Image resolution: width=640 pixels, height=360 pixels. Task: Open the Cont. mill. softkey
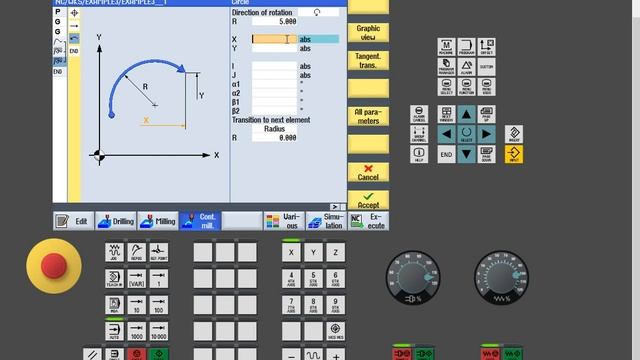200,221
